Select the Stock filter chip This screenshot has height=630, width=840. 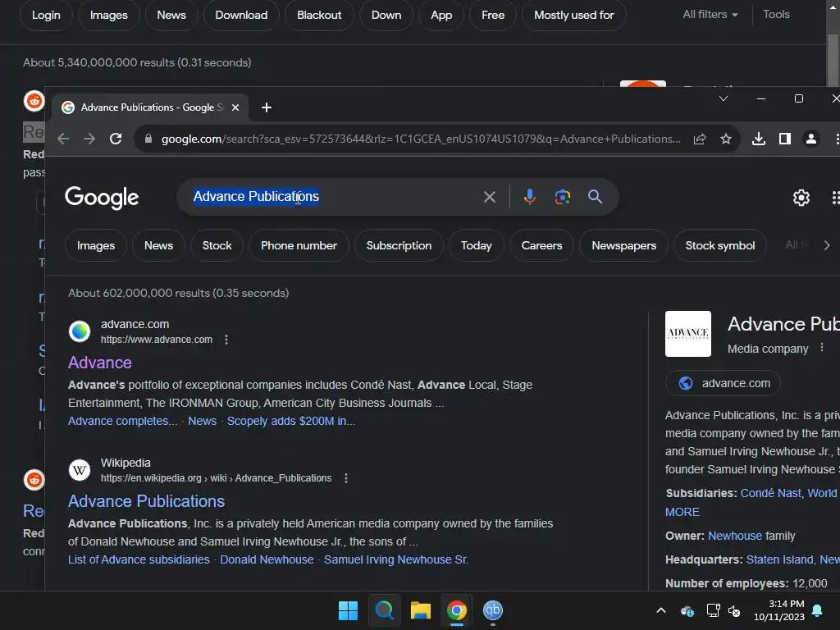tap(217, 245)
